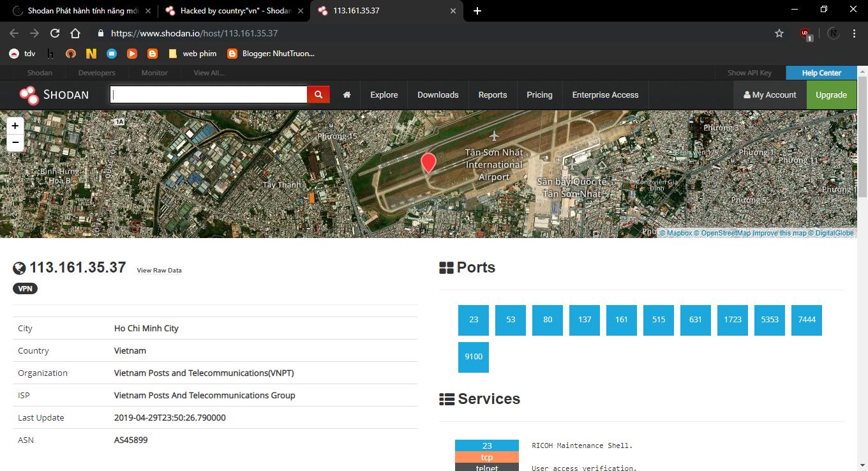868x471 pixels.
Task: Open the Chrome profile avatar
Action: click(834, 33)
